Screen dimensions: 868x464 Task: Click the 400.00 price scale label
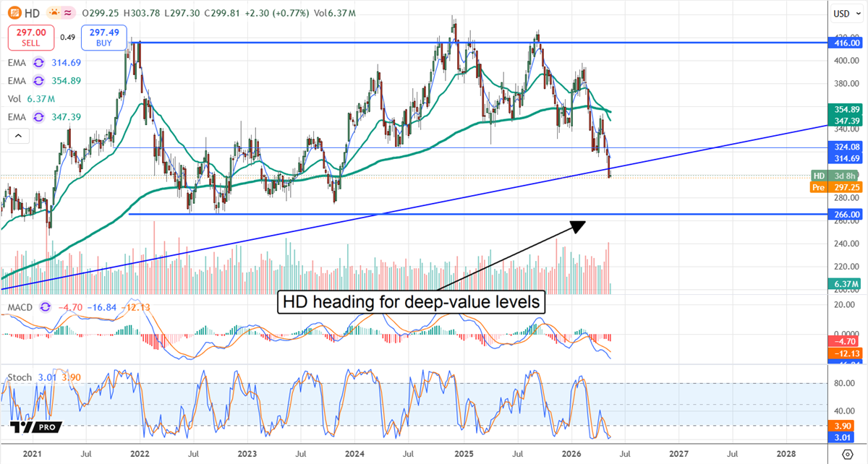click(x=845, y=61)
